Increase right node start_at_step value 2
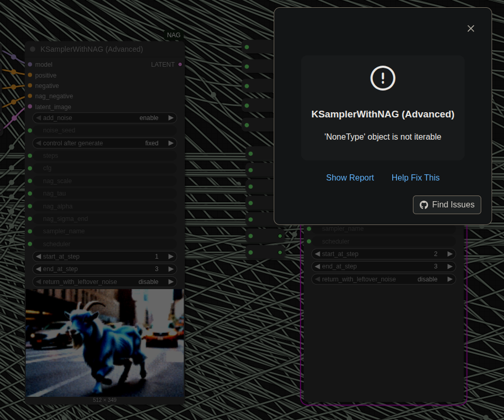 (450, 254)
